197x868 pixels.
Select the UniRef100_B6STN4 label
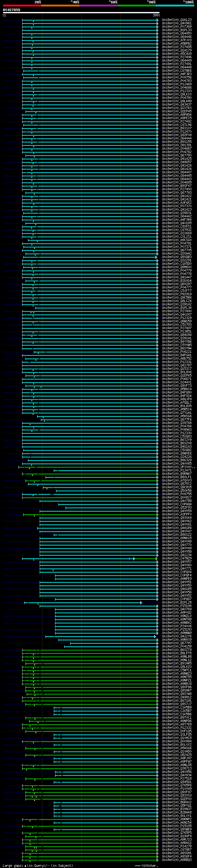pos(177,349)
